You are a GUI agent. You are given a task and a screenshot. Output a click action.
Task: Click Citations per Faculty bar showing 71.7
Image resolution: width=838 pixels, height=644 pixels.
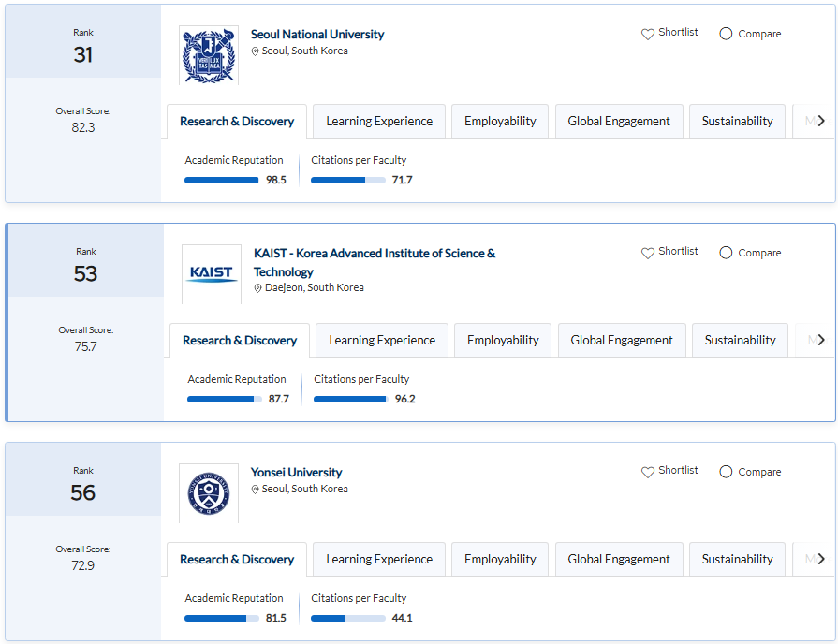tap(348, 180)
